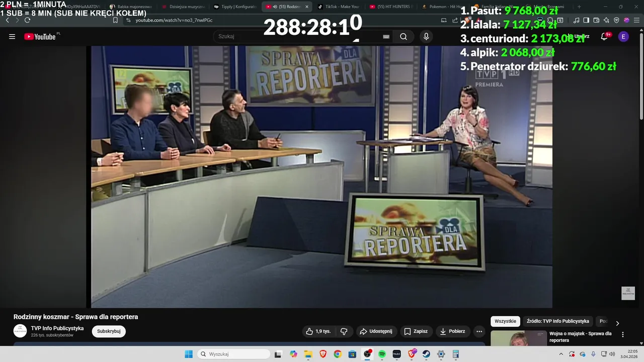
Task: Open the Windows Start menu
Action: point(189,354)
